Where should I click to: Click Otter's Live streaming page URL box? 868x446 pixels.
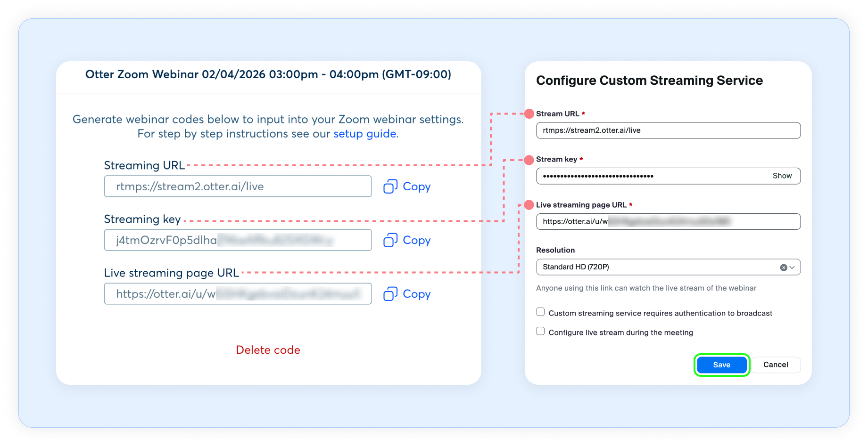tap(237, 294)
